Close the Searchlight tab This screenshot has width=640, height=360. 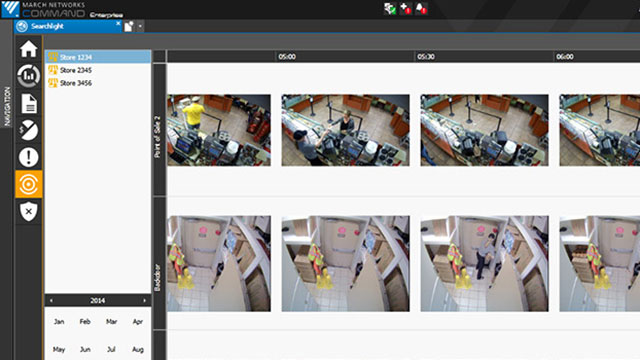click(x=118, y=24)
